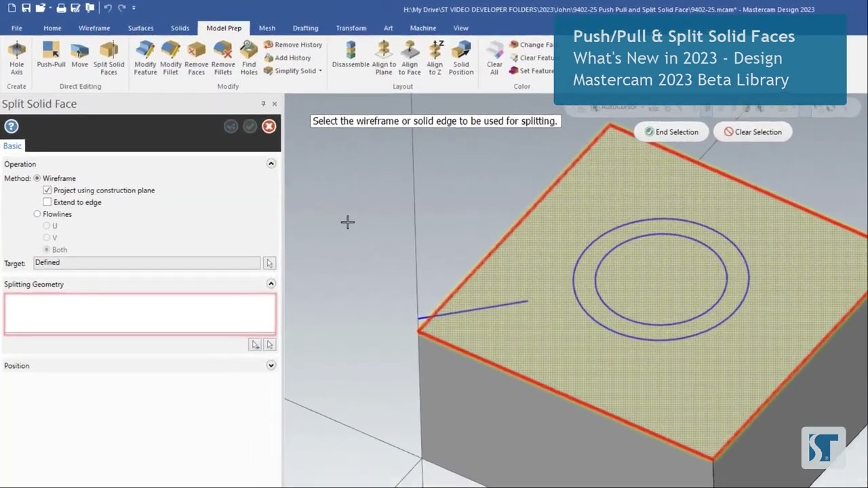Select the Flowlines method radio
The height and width of the screenshot is (488, 868).
point(37,214)
